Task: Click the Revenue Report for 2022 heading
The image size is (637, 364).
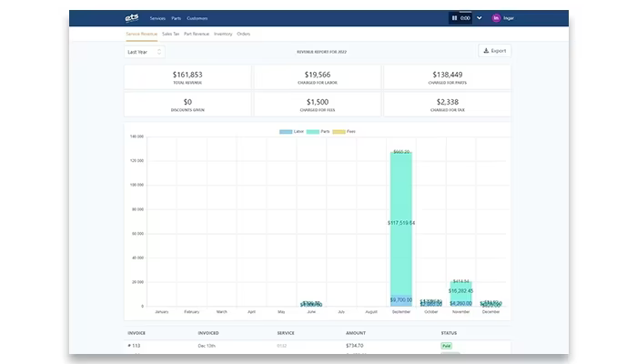Action: pos(322,52)
